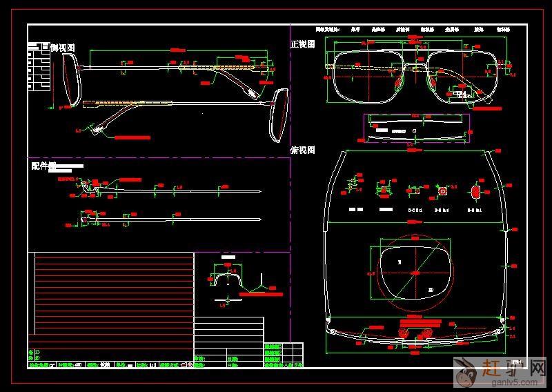Click the red oval section detail in top view

tap(475, 190)
